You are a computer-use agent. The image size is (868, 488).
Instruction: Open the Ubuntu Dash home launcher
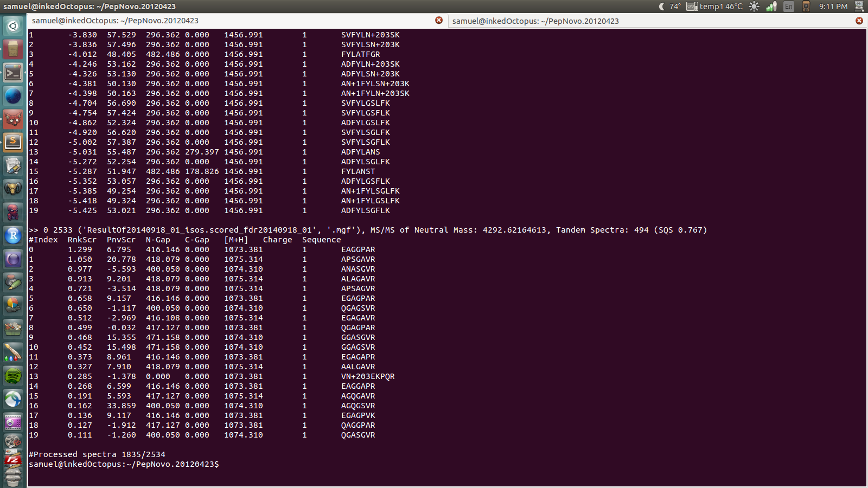[x=13, y=25]
